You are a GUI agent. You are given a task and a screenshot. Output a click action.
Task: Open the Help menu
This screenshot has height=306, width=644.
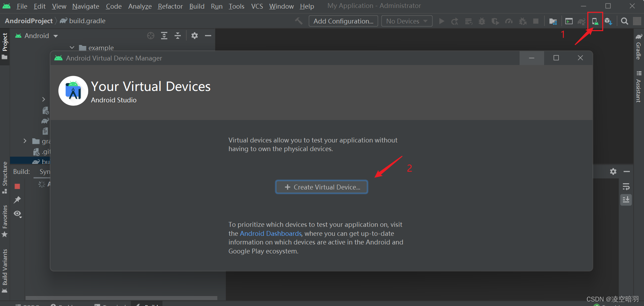coord(307,6)
